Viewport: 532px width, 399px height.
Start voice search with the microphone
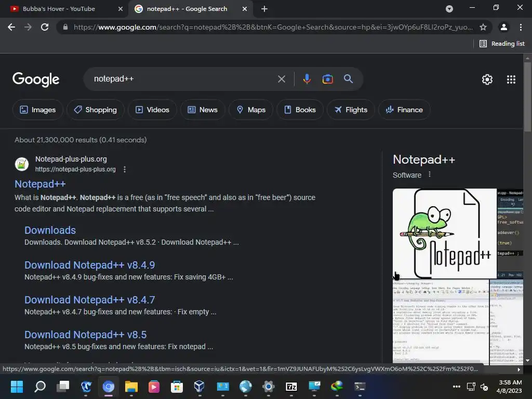[x=307, y=79]
